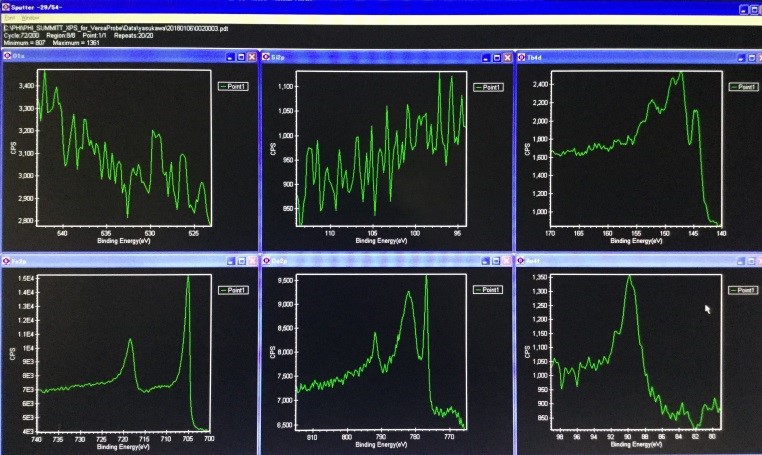Click the Fe2p window icon (700–740 eV plot)
The height and width of the screenshot is (455, 762).
8,260
